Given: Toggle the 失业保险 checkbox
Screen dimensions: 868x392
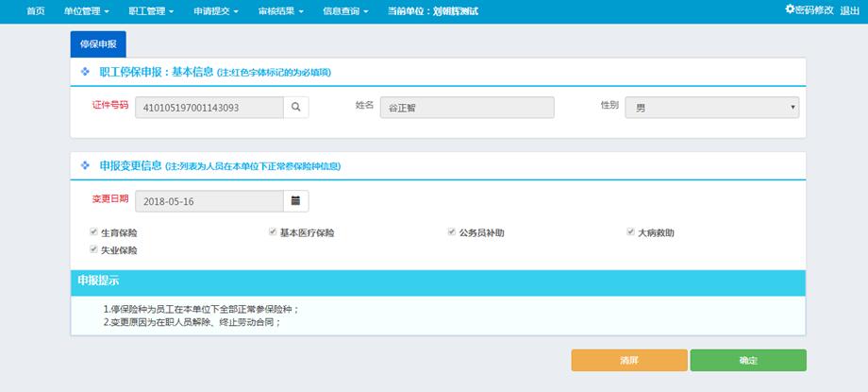Looking at the screenshot, I should click(x=93, y=250).
